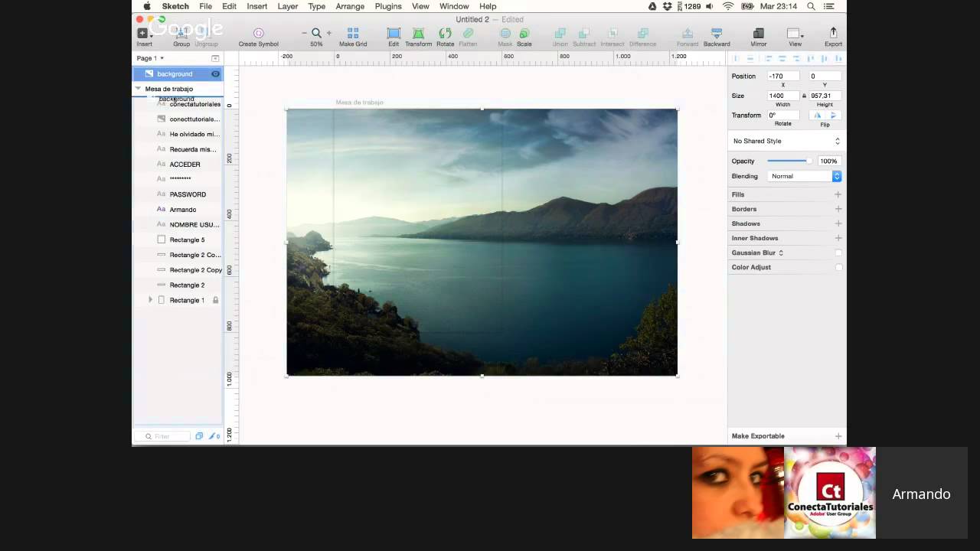
Task: Click the Make Grid toolbar icon
Action: (x=353, y=33)
